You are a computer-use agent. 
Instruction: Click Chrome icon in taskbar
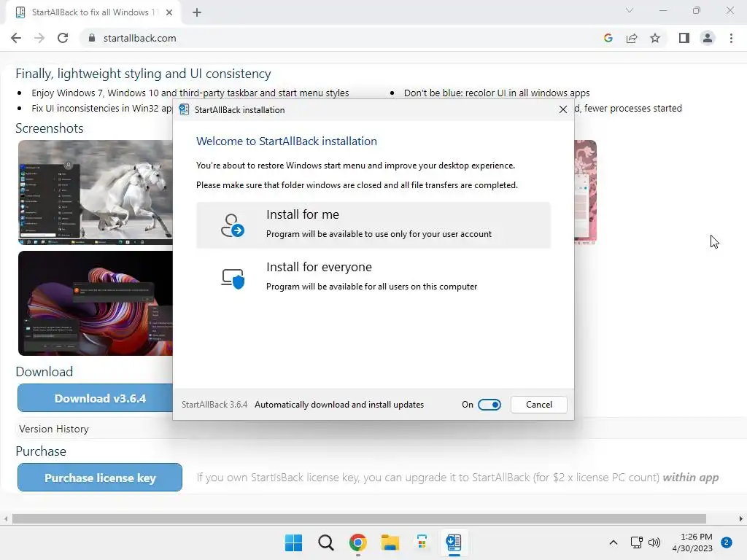point(357,542)
